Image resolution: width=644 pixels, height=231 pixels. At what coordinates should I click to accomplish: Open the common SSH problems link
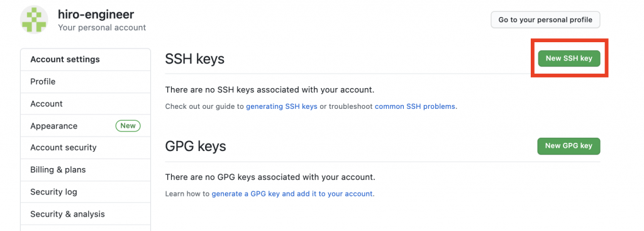(x=415, y=106)
